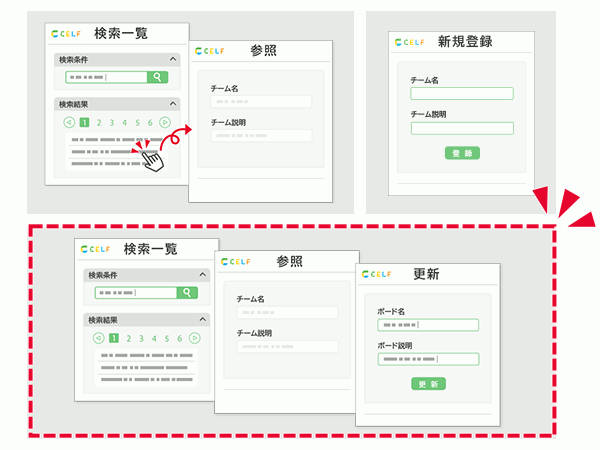Click search text box in upper 検索一覧 window
Image resolution: width=600 pixels, height=450 pixels.
pyautogui.click(x=106, y=77)
